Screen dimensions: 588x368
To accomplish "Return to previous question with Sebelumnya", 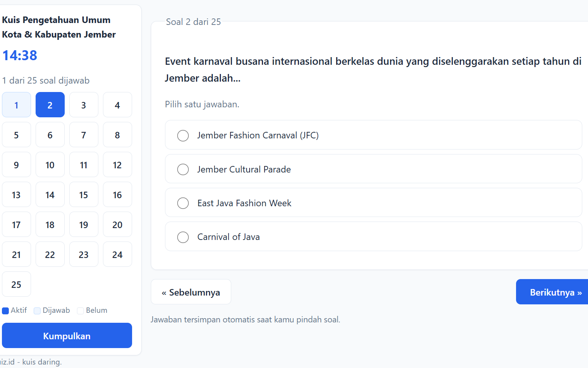I will point(191,292).
